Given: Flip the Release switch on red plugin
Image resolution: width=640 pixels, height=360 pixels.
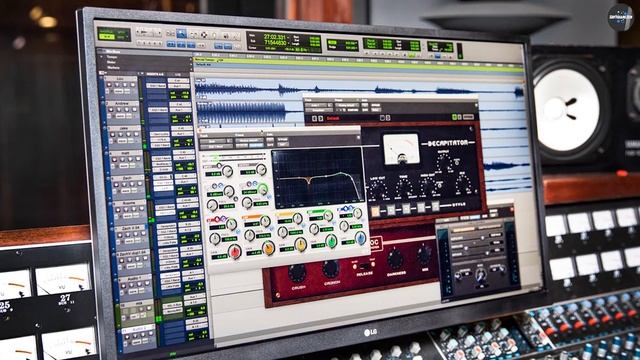Looking at the screenshot, I should [x=364, y=266].
